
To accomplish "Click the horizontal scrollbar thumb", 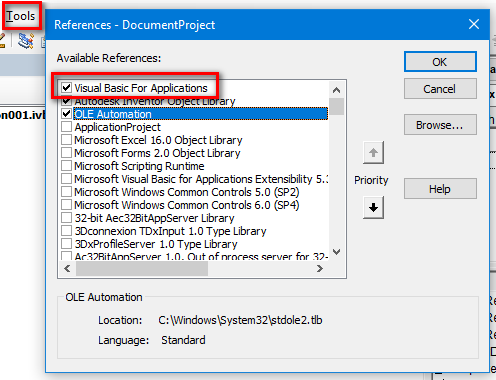I will [x=142, y=268].
